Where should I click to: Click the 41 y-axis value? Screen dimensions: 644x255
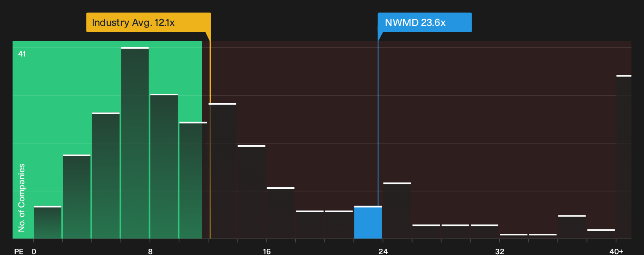point(22,54)
